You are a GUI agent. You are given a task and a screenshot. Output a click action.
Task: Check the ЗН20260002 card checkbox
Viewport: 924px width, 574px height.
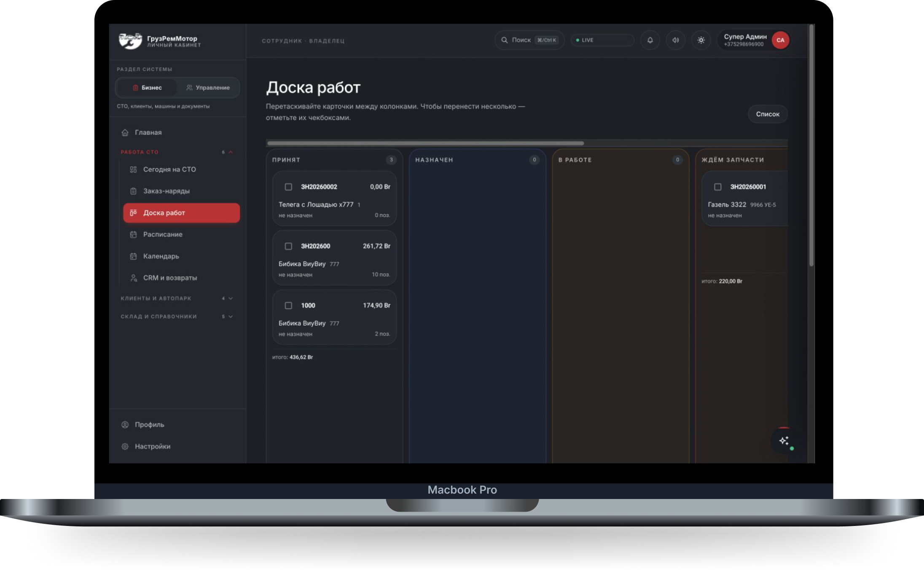click(288, 187)
